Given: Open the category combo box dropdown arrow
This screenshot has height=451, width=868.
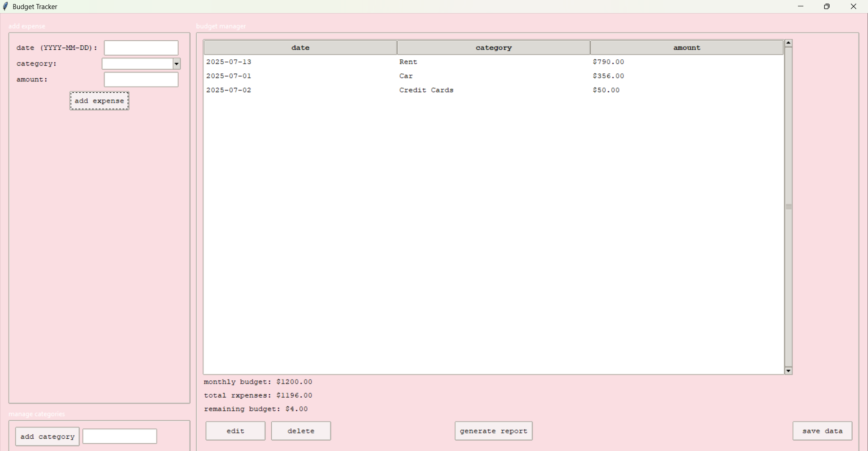Looking at the screenshot, I should [x=177, y=64].
